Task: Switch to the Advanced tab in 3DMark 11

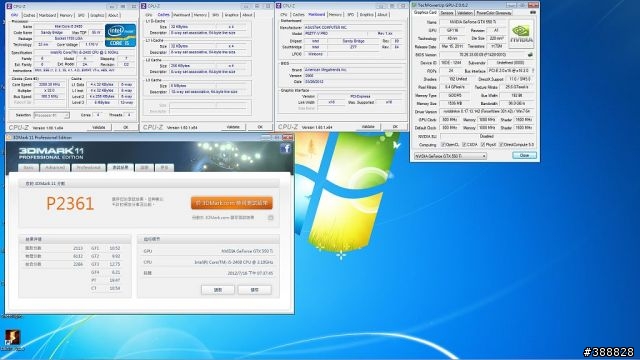Action: [55, 167]
